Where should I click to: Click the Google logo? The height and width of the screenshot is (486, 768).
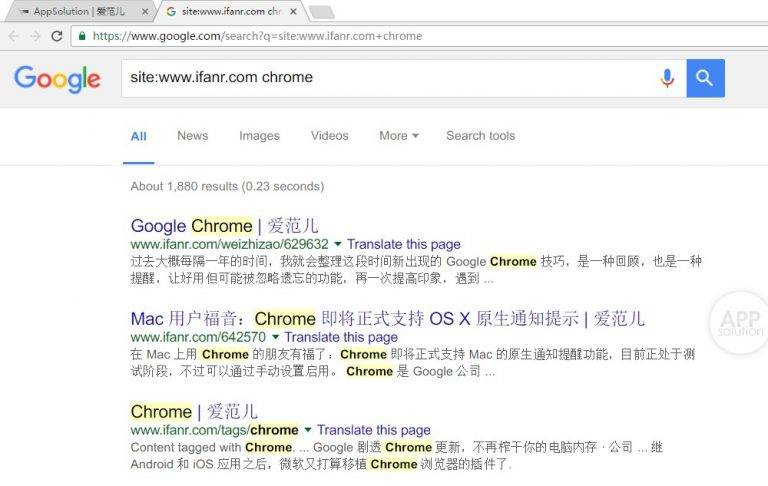(x=57, y=79)
